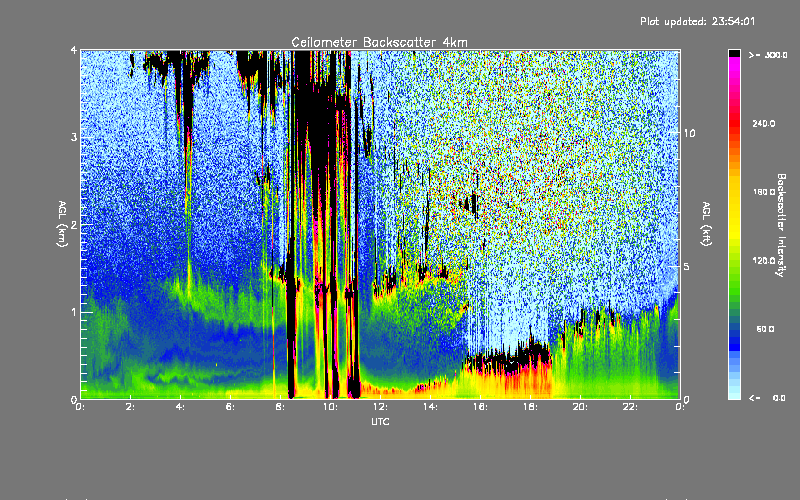The width and height of the screenshot is (800, 500).
Task: Click the '22:' UTC hour tick label
Action: pyautogui.click(x=630, y=407)
